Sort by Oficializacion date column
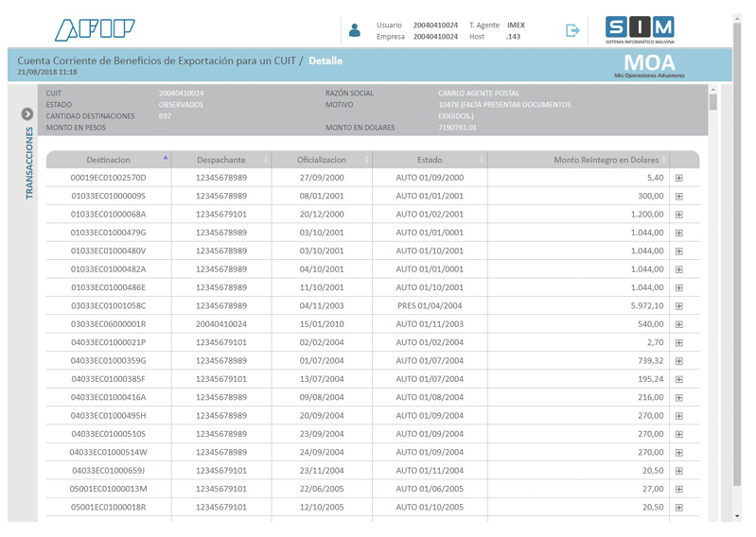This screenshot has width=756, height=537. [x=322, y=160]
